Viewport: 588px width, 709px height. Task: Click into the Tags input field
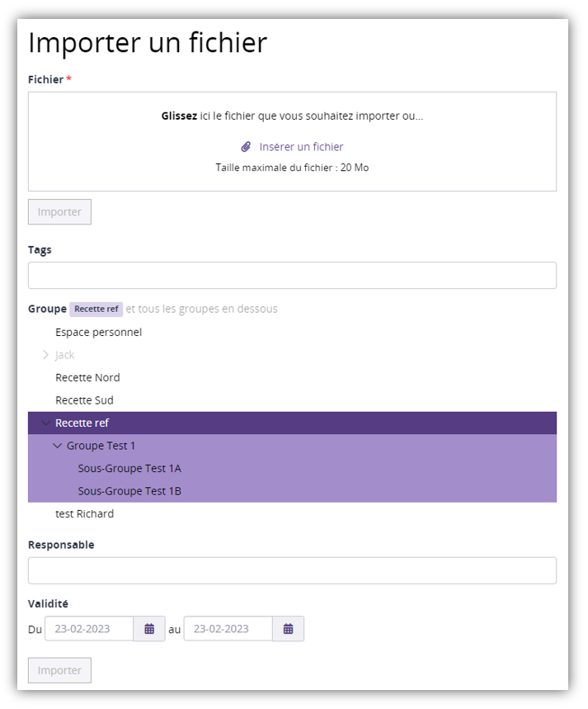pyautogui.click(x=292, y=276)
